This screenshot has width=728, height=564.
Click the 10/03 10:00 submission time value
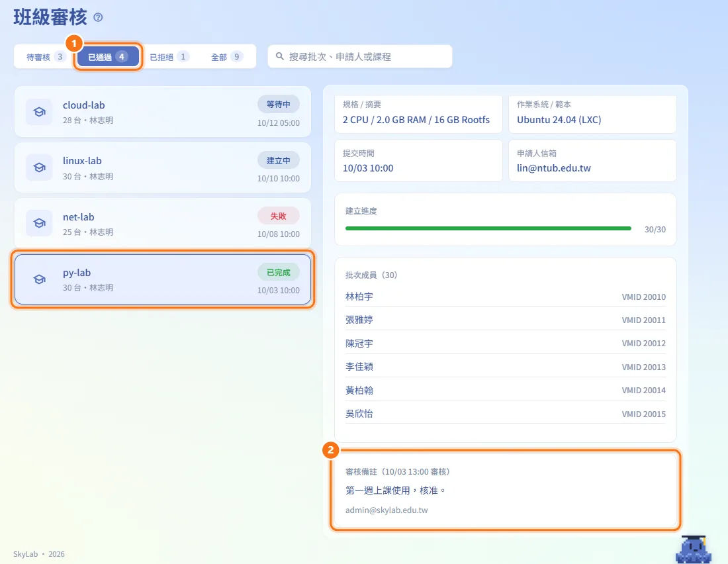tap(368, 168)
